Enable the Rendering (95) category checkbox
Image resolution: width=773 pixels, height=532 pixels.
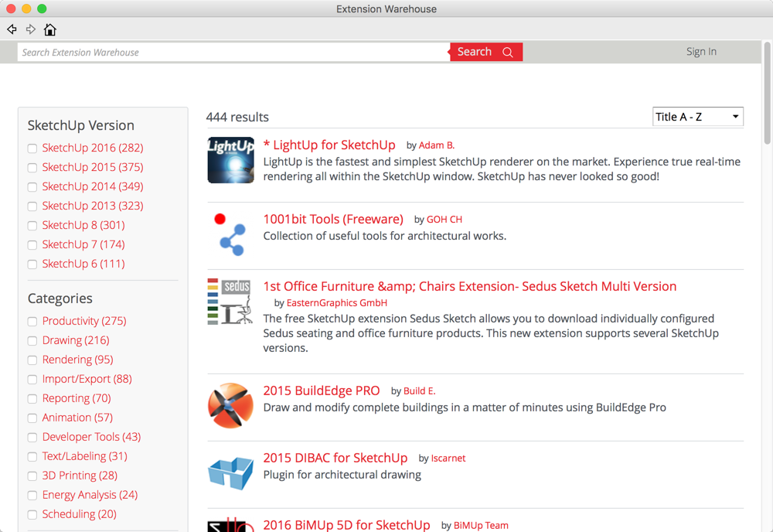[32, 360]
